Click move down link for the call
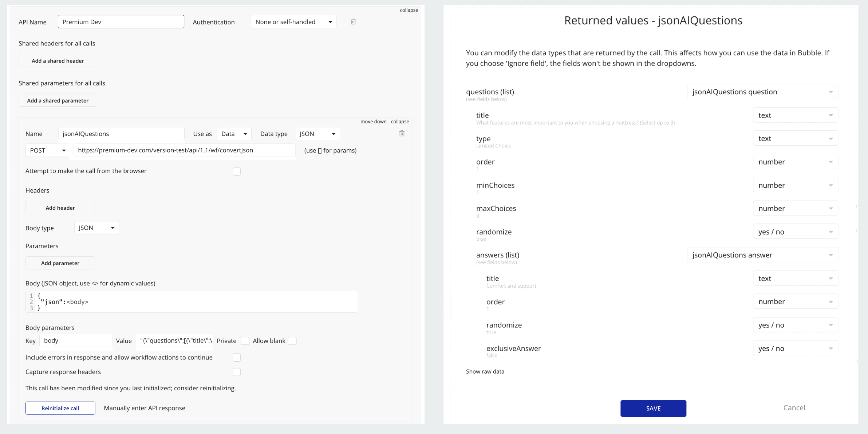 pos(373,122)
